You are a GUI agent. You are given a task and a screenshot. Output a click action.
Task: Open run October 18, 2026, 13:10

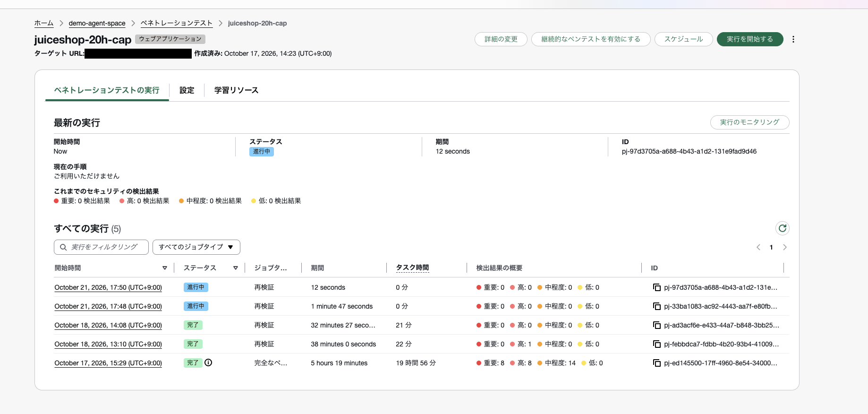coord(108,344)
